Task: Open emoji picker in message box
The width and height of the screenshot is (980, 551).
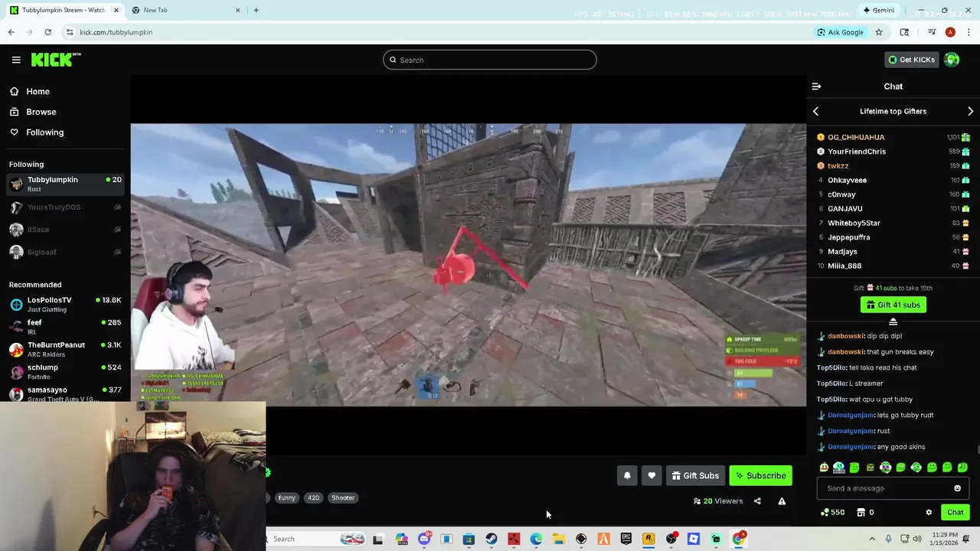Action: click(x=957, y=488)
